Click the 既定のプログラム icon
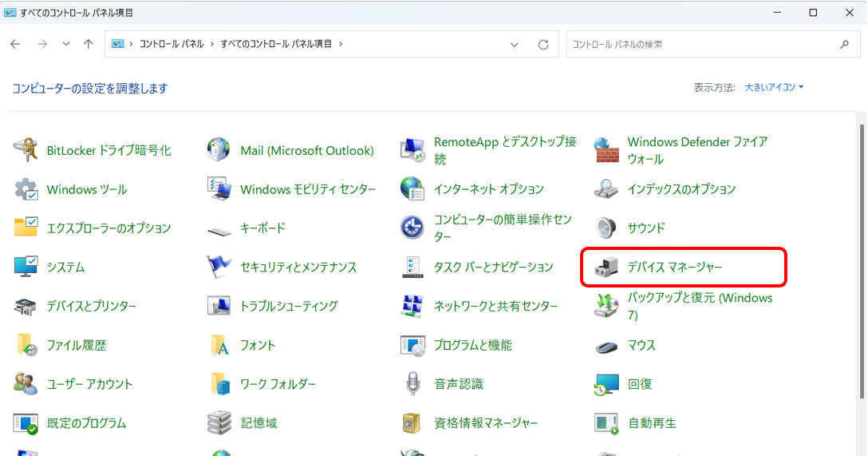The image size is (868, 456). pyautogui.click(x=26, y=422)
